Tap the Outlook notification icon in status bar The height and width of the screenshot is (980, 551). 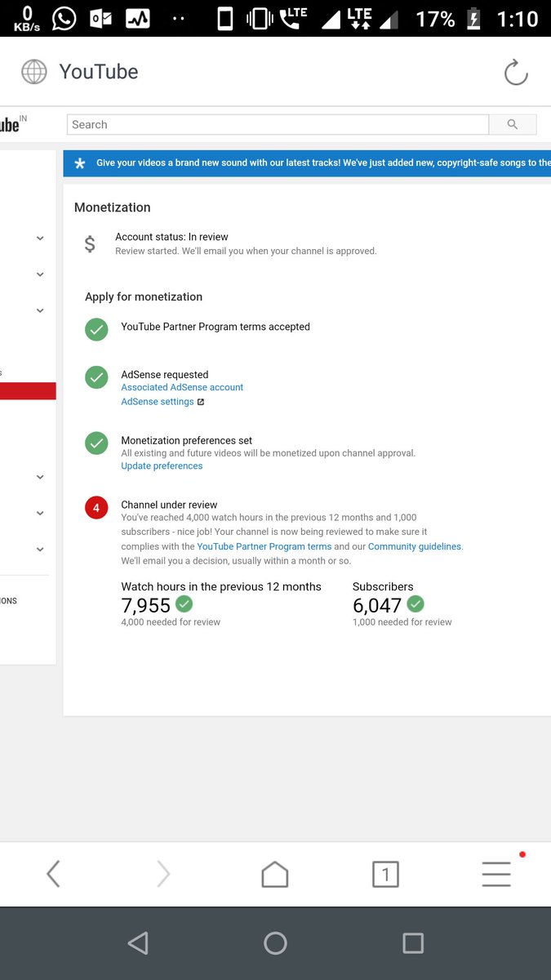[100, 19]
